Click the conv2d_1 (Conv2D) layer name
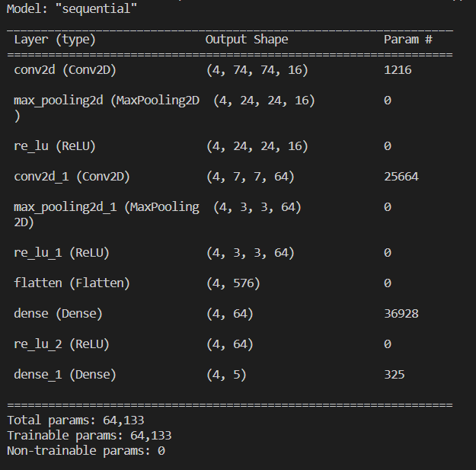The width and height of the screenshot is (476, 470). 72,176
